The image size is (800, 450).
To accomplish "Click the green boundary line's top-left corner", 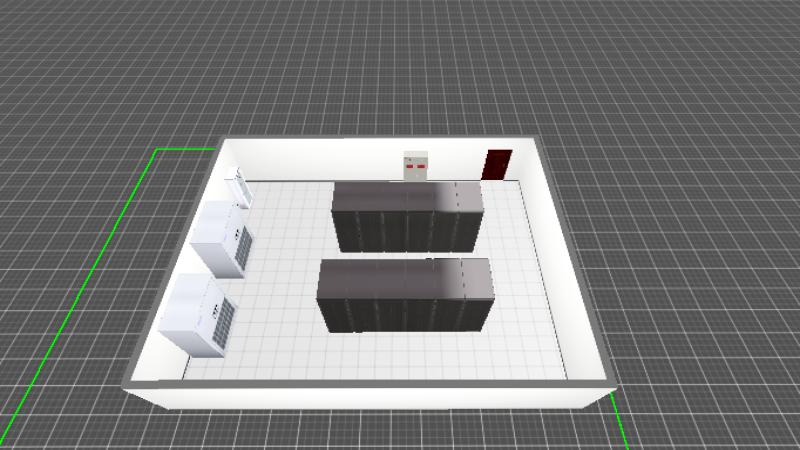I will click(x=156, y=149).
